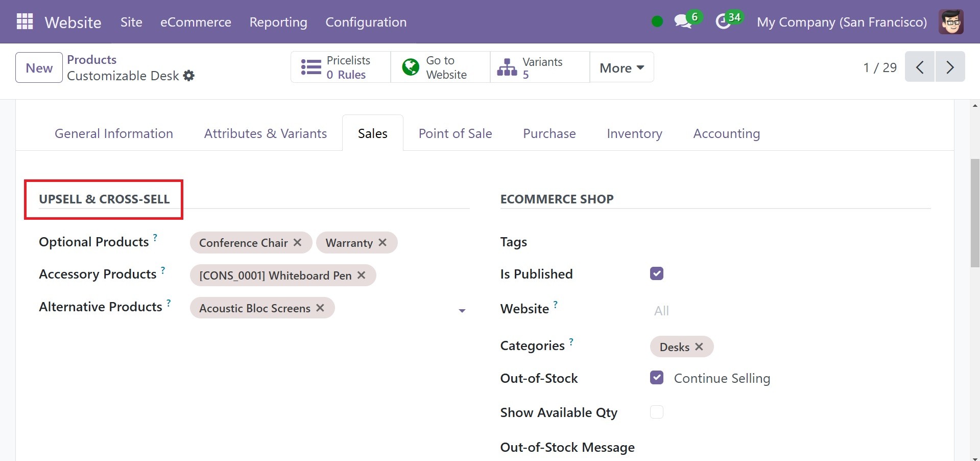The width and height of the screenshot is (980, 461).
Task: Click the Products breadcrumb link
Action: (x=92, y=59)
